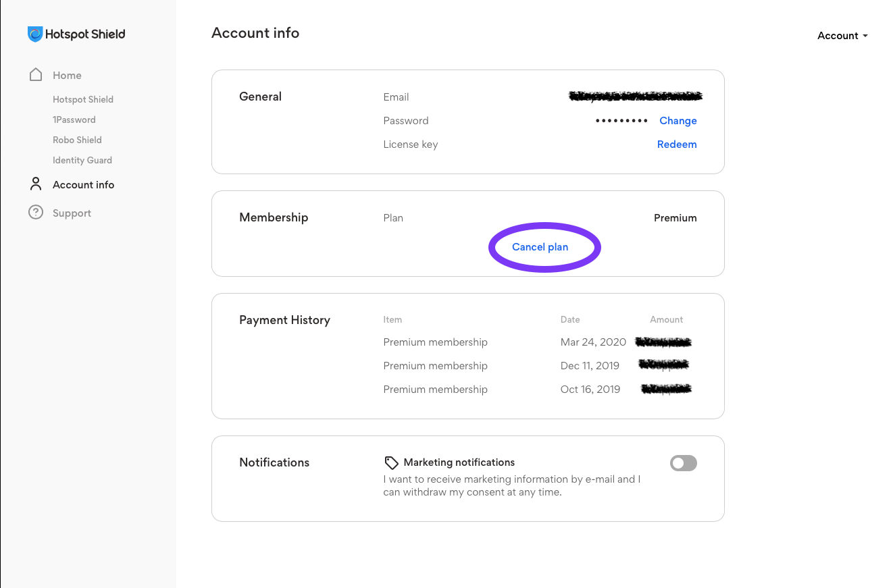Click the Item column header
Image resolution: width=893 pixels, height=588 pixels.
coord(392,319)
